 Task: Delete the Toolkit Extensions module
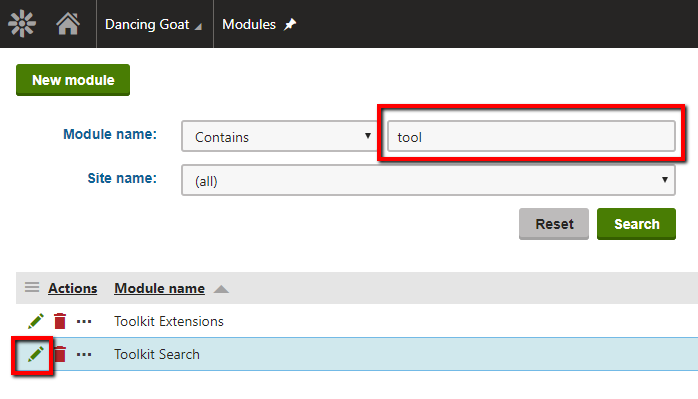pyautogui.click(x=60, y=321)
